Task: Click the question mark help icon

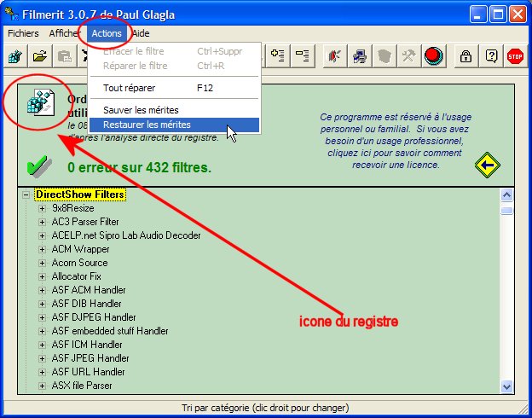Action: coord(491,56)
